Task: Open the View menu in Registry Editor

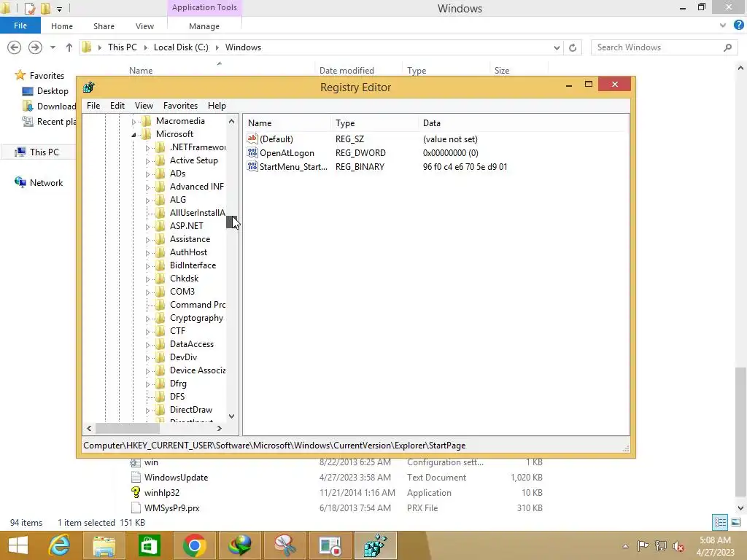Action: coord(144,106)
